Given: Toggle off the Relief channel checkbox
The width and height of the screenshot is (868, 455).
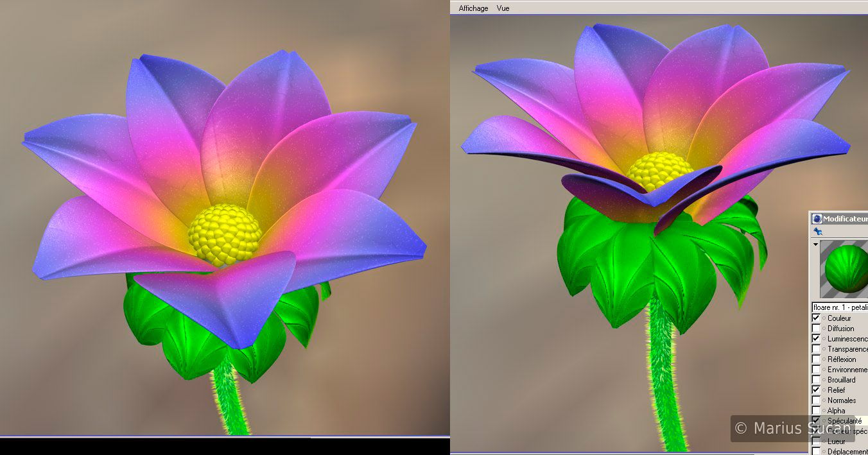Looking at the screenshot, I should click(x=816, y=390).
